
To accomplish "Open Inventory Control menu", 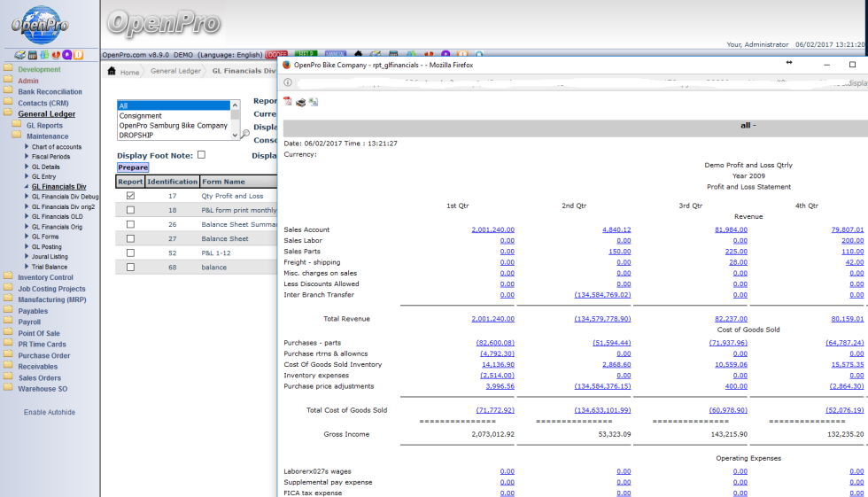I will click(x=45, y=277).
